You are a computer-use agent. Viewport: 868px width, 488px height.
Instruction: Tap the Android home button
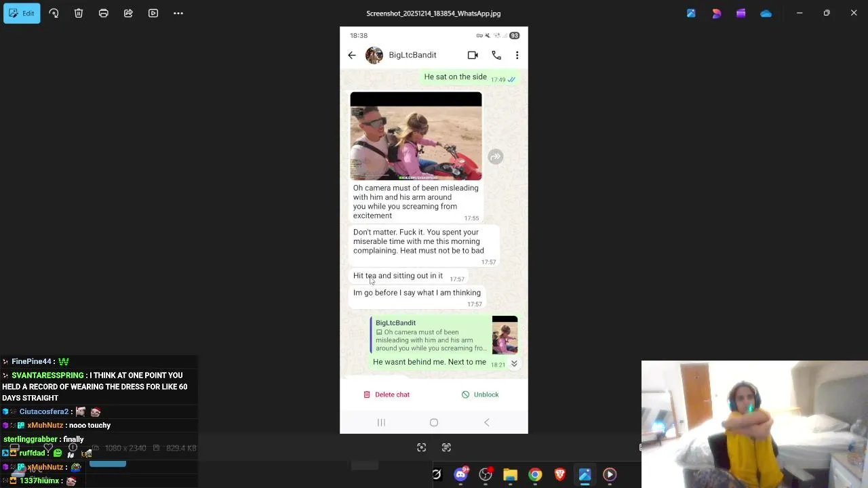tap(434, 423)
